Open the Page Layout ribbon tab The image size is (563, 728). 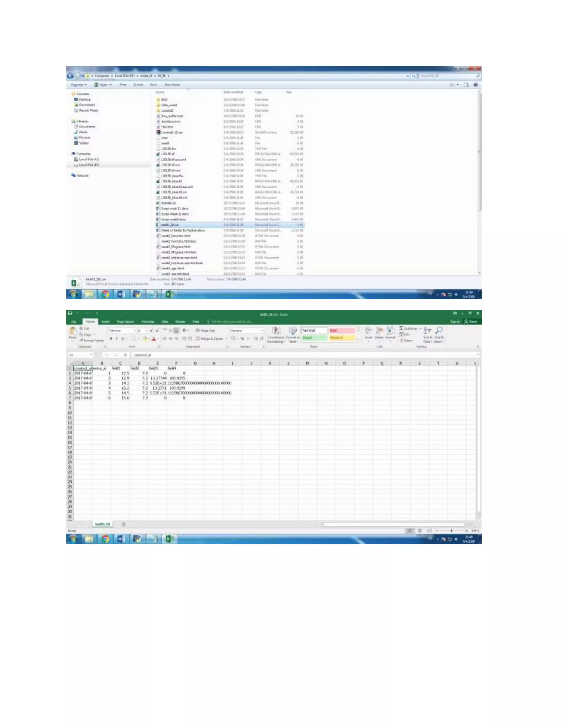pyautogui.click(x=125, y=322)
